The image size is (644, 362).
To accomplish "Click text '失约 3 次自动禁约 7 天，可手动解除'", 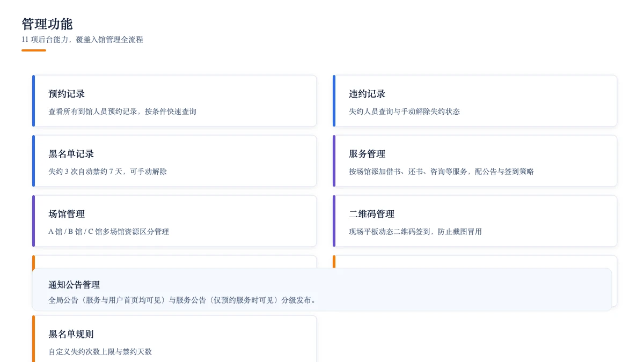I will [x=107, y=172].
